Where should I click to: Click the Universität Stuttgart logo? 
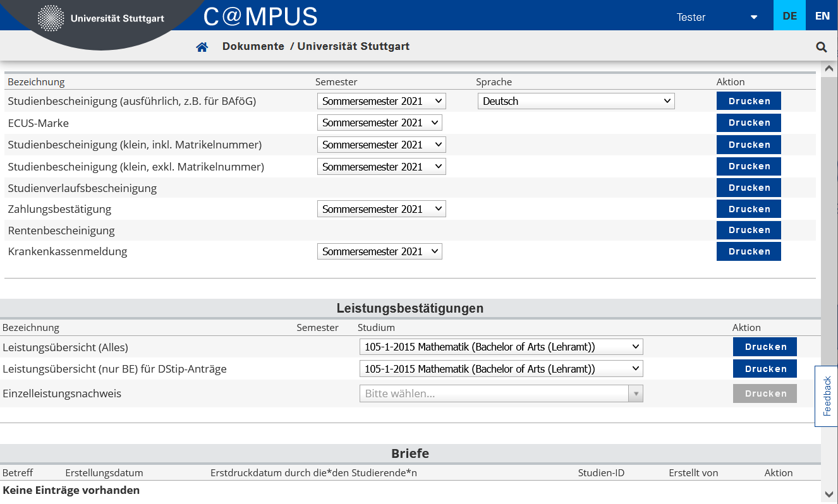click(x=101, y=18)
